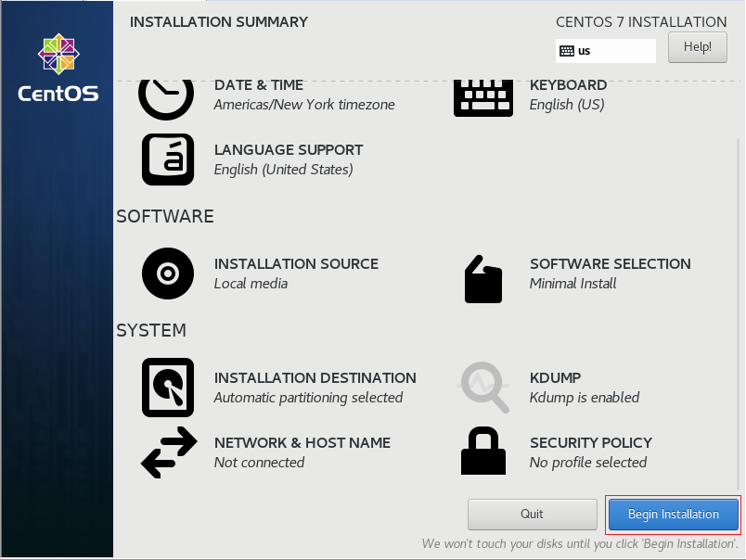The image size is (746, 560).
Task: Click Begin Installation
Action: click(x=674, y=515)
